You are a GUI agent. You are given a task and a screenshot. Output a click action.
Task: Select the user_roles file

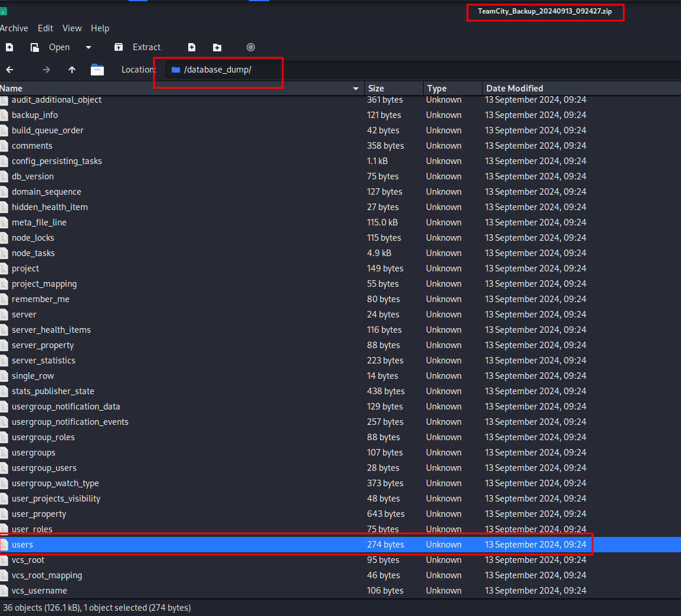pyautogui.click(x=340, y=529)
